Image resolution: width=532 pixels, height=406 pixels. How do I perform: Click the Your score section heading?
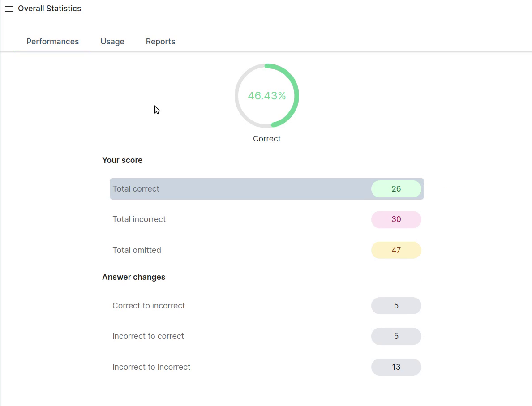tap(122, 160)
